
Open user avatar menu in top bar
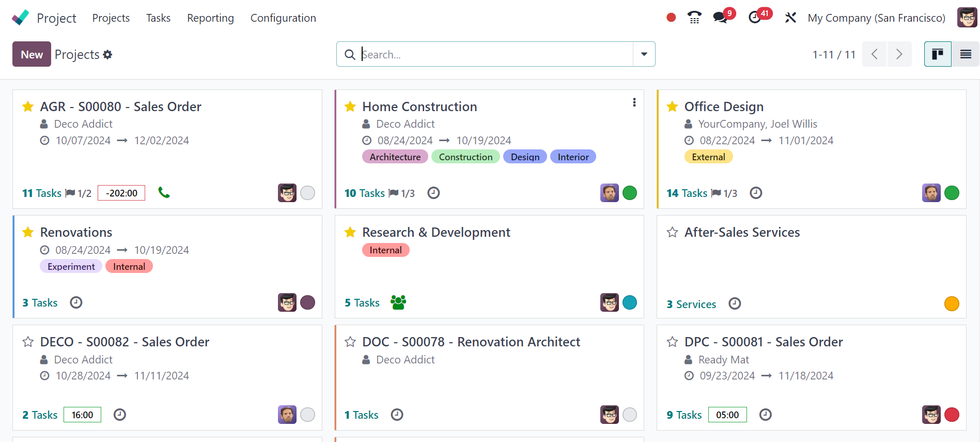[x=967, y=18]
